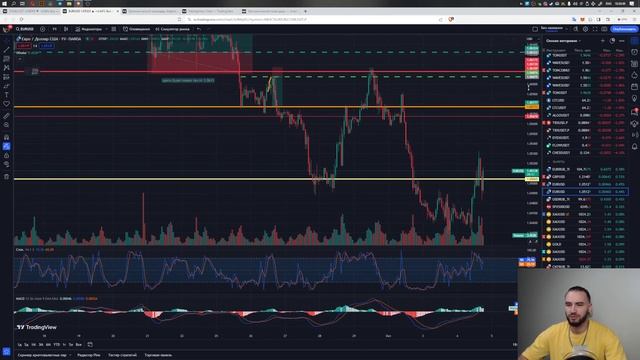Open go to date calendar icon
Image resolution: width=640 pixels, height=360 pixels.
90,344
